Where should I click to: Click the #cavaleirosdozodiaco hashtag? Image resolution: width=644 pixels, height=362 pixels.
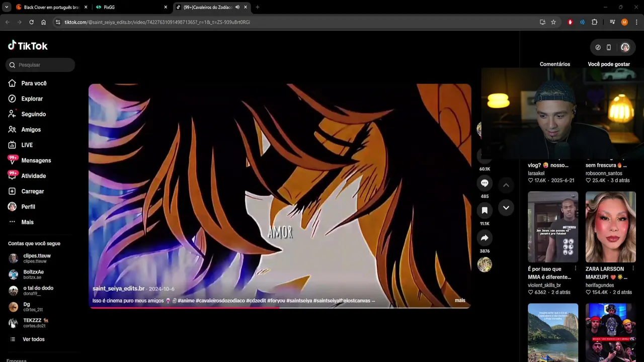pos(220,301)
